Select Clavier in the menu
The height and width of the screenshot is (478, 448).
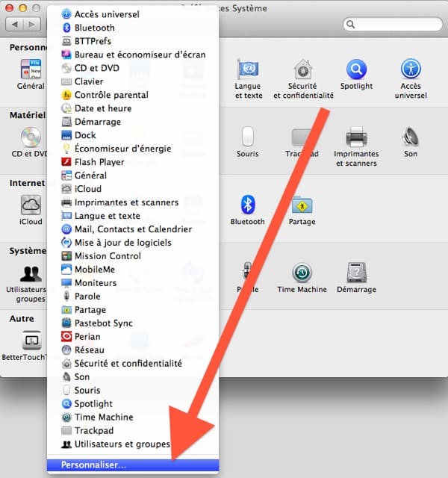133,81
